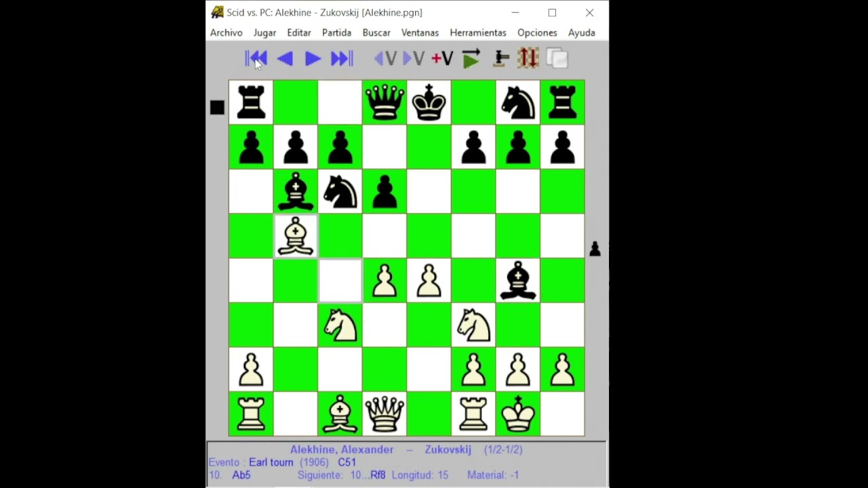Start autoplay with the green arrow icon
The height and width of the screenshot is (488, 868).
(471, 58)
